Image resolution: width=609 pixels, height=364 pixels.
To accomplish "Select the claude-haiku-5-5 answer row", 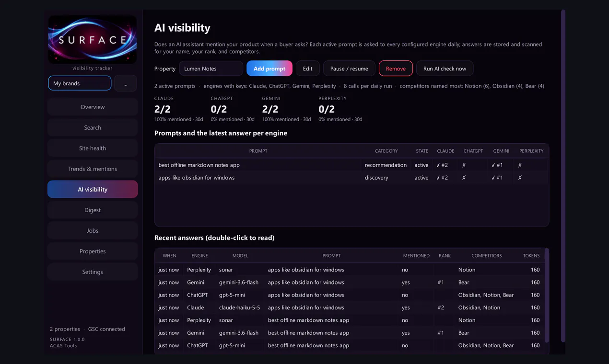I will 350,307.
